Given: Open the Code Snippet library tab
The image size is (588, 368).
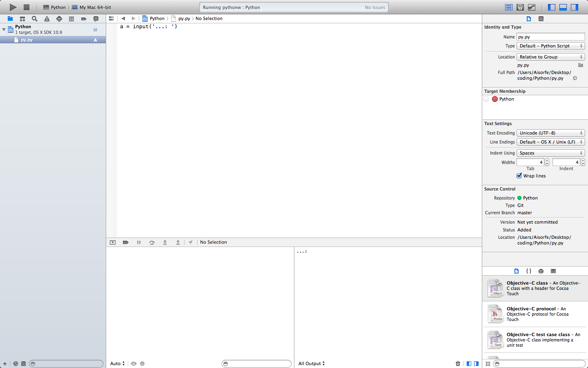Looking at the screenshot, I should [x=529, y=271].
